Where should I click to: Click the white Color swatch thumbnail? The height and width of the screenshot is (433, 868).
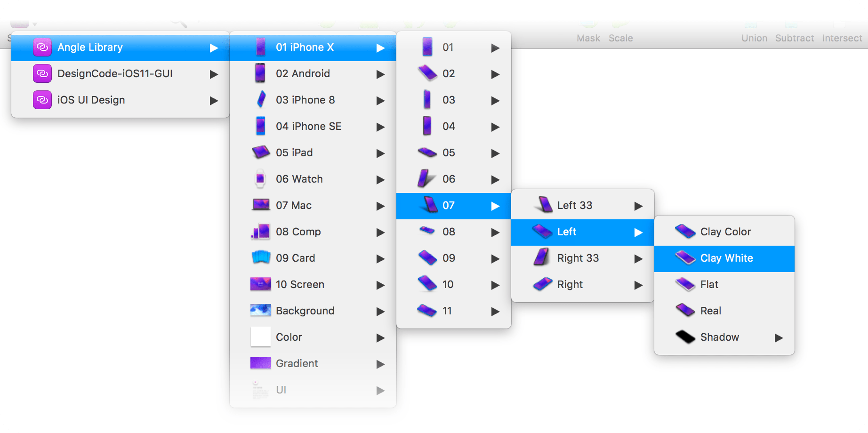coord(261,337)
